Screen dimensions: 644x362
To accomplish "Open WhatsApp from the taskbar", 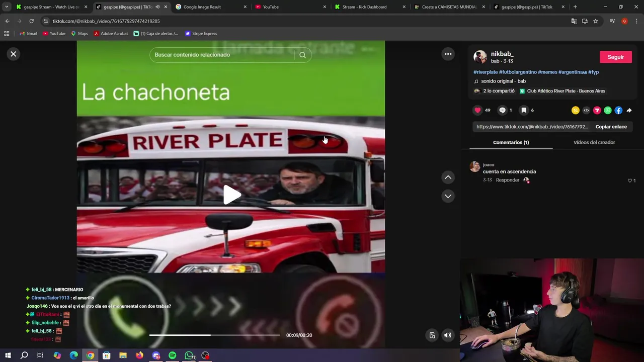I will (x=189, y=355).
